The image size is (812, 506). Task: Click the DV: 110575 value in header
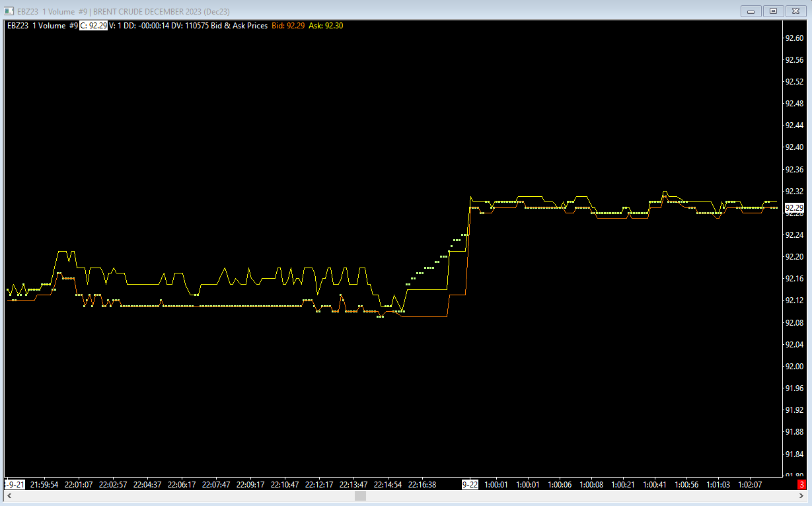190,26
